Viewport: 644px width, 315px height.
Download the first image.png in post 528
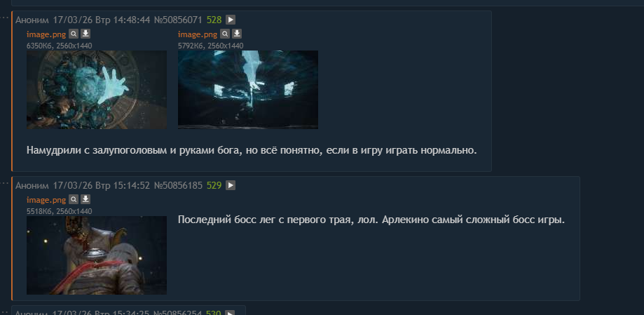[85, 34]
